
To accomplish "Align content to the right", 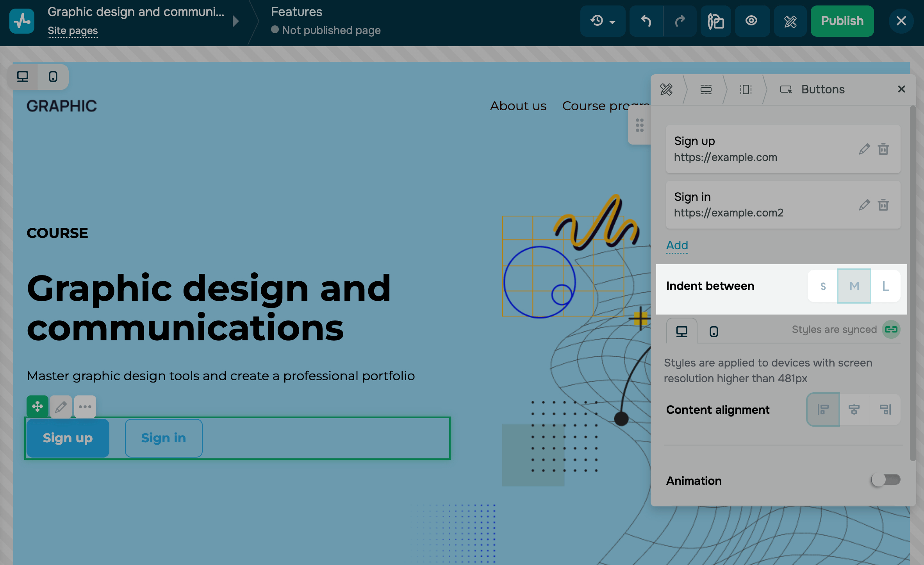I will (885, 409).
